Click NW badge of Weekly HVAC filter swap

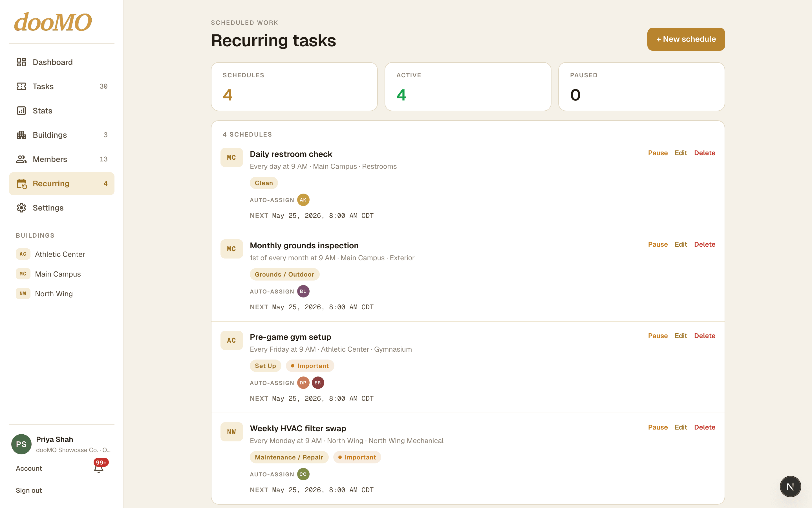coord(231,432)
